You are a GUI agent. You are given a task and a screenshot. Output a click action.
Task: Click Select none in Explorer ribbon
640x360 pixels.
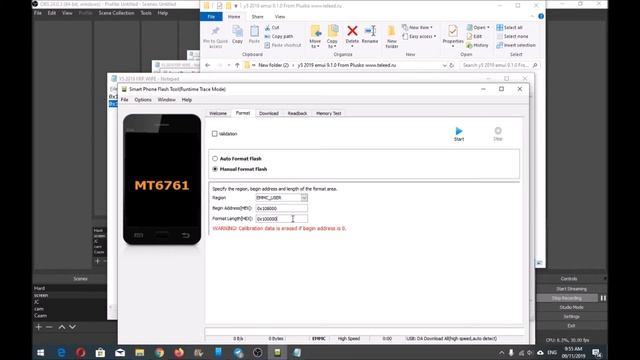click(512, 36)
